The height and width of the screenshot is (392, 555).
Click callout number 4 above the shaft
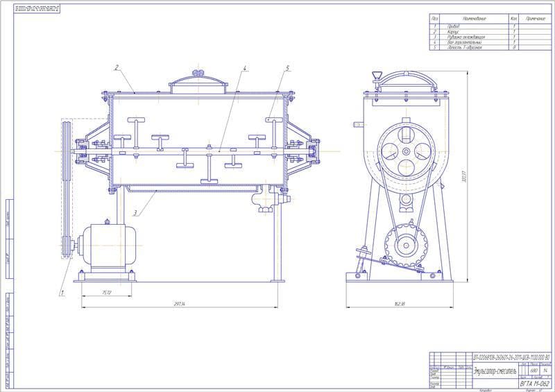pyautogui.click(x=244, y=67)
